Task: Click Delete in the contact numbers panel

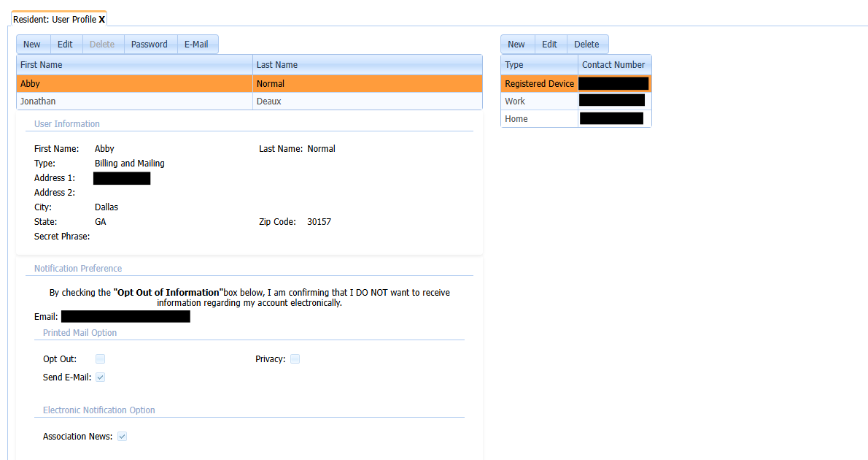Action: 587,44
